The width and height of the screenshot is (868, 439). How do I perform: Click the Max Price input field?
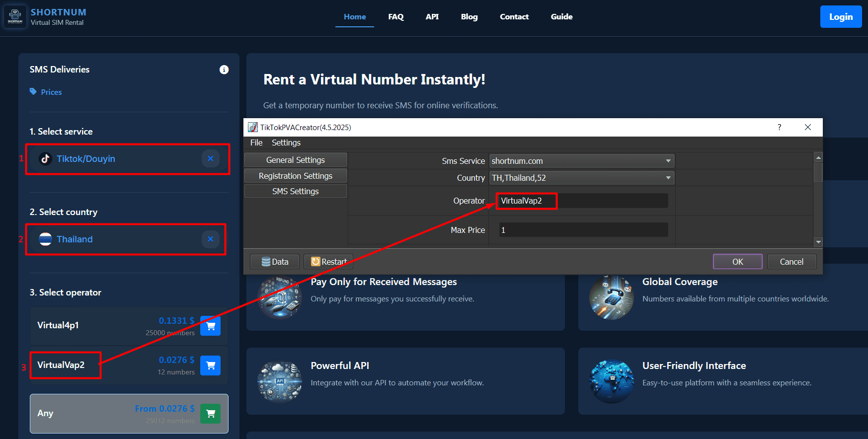(x=583, y=230)
